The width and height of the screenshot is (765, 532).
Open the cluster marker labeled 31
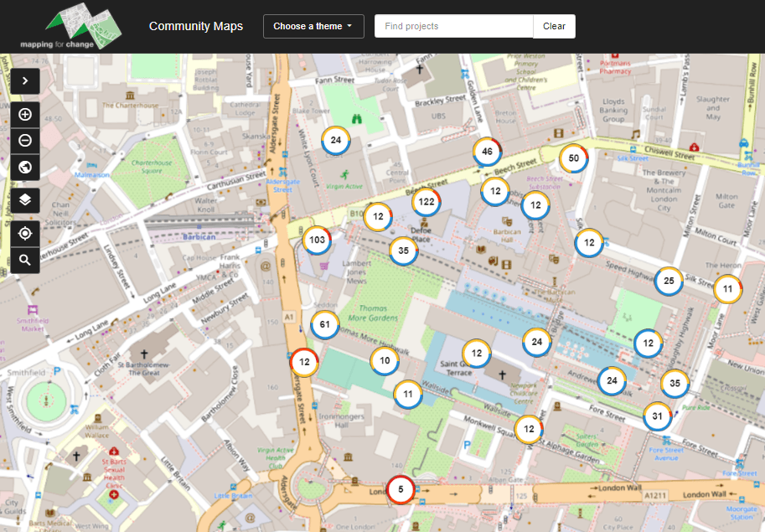coord(658,416)
